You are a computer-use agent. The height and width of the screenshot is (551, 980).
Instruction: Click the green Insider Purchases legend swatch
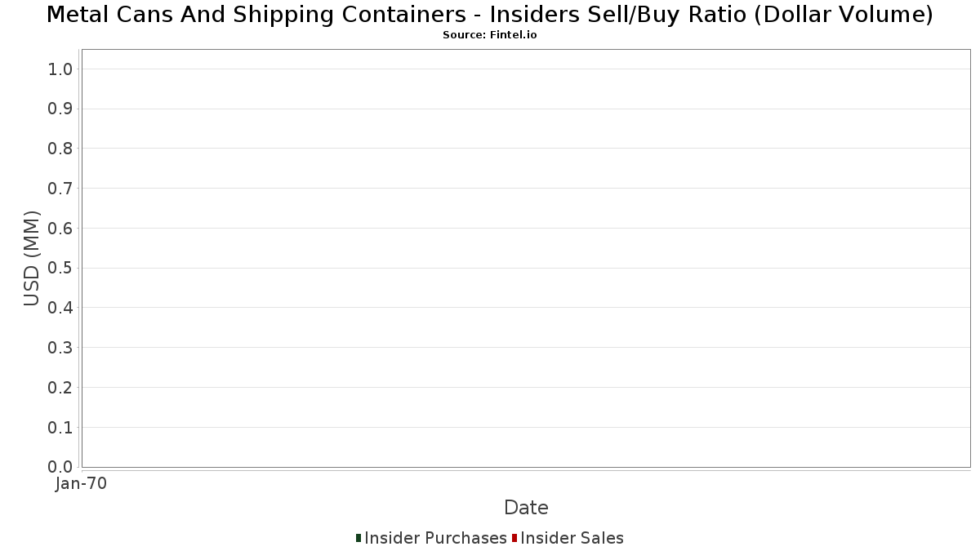359,538
